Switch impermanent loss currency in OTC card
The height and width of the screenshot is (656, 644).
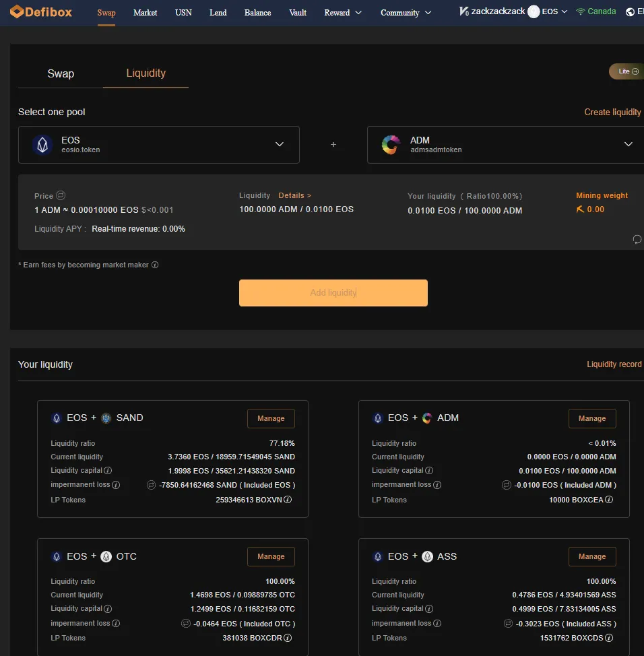[x=186, y=624]
